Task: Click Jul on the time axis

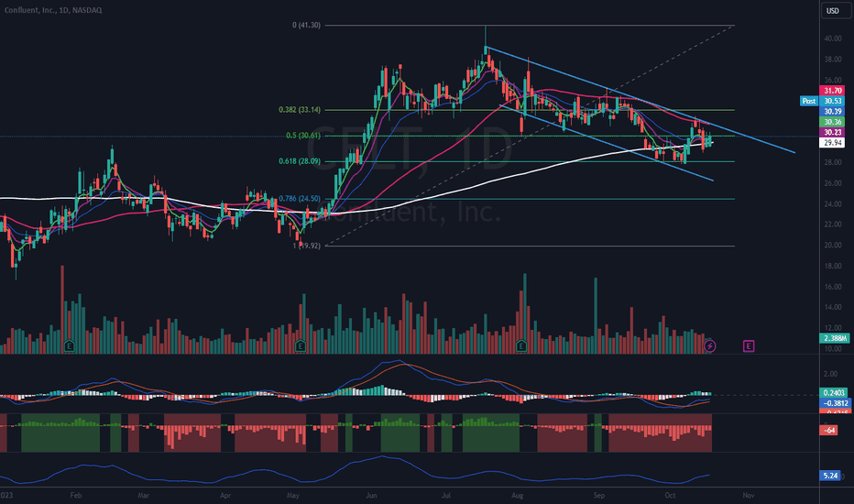Action: point(446,495)
